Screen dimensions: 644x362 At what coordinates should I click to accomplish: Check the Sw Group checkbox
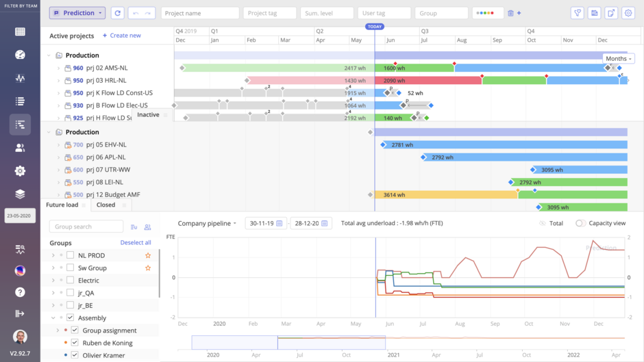coord(71,268)
